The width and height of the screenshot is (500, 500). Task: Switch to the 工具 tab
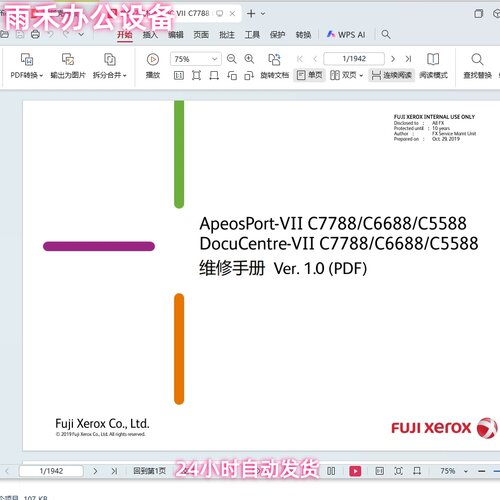pos(252,35)
